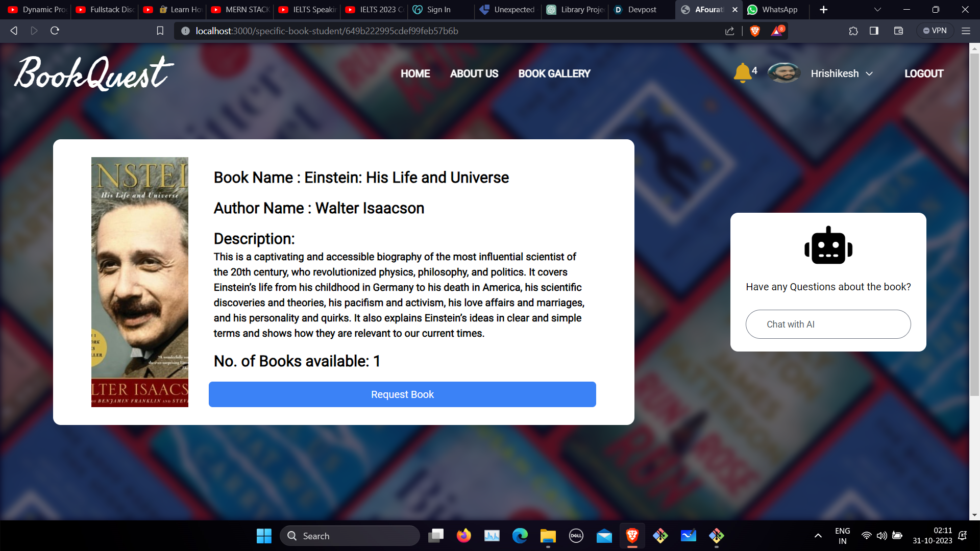Toggle the browser sidebar panel icon

point(874,31)
